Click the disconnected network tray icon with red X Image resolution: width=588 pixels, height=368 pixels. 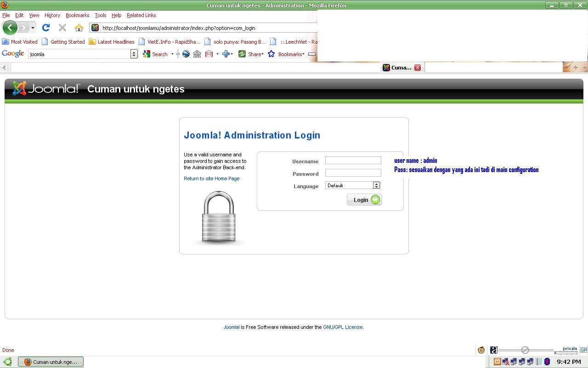point(505,362)
